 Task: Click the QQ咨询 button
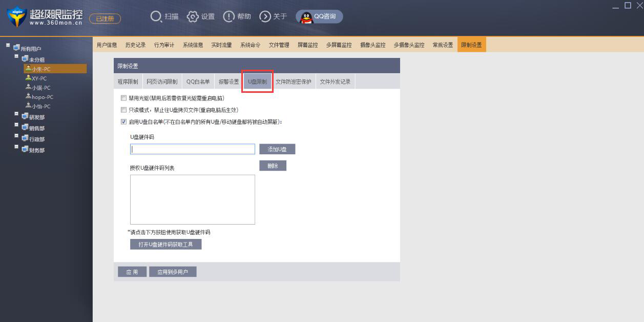(x=319, y=17)
